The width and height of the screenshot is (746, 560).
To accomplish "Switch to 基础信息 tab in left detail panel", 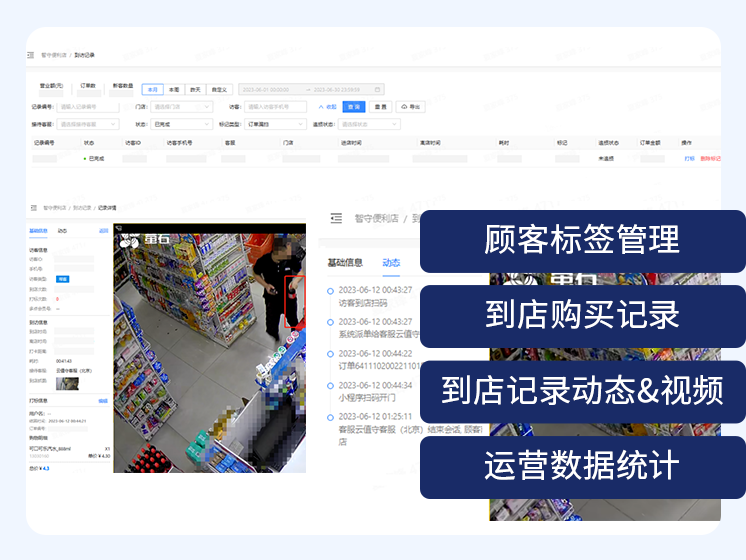I will (38, 230).
